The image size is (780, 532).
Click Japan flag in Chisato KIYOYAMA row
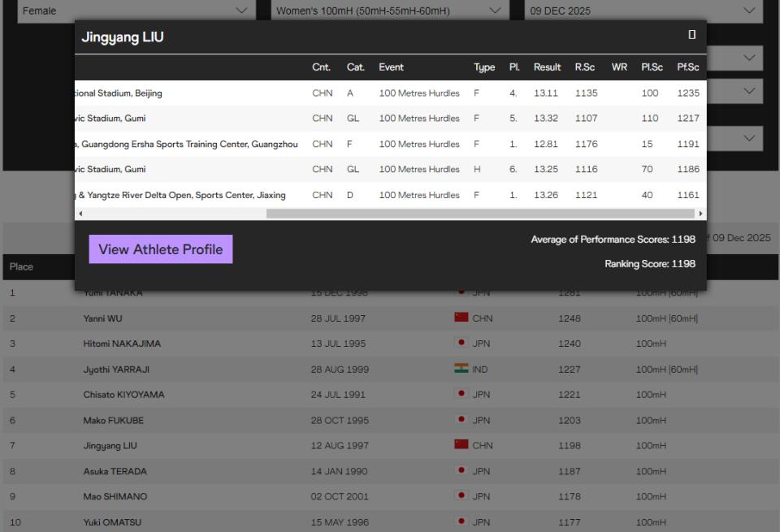(461, 393)
